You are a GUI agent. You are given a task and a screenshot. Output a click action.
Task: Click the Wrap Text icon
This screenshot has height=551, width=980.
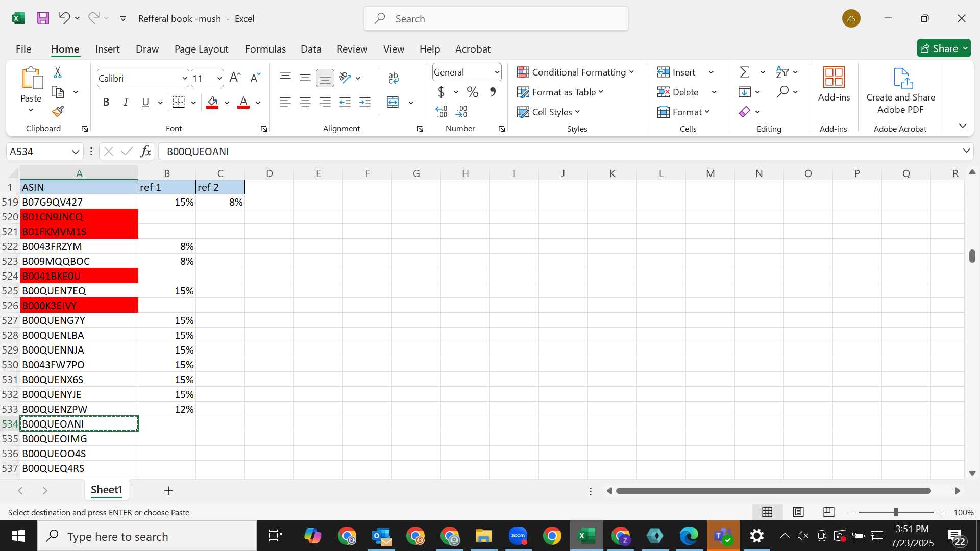click(394, 78)
